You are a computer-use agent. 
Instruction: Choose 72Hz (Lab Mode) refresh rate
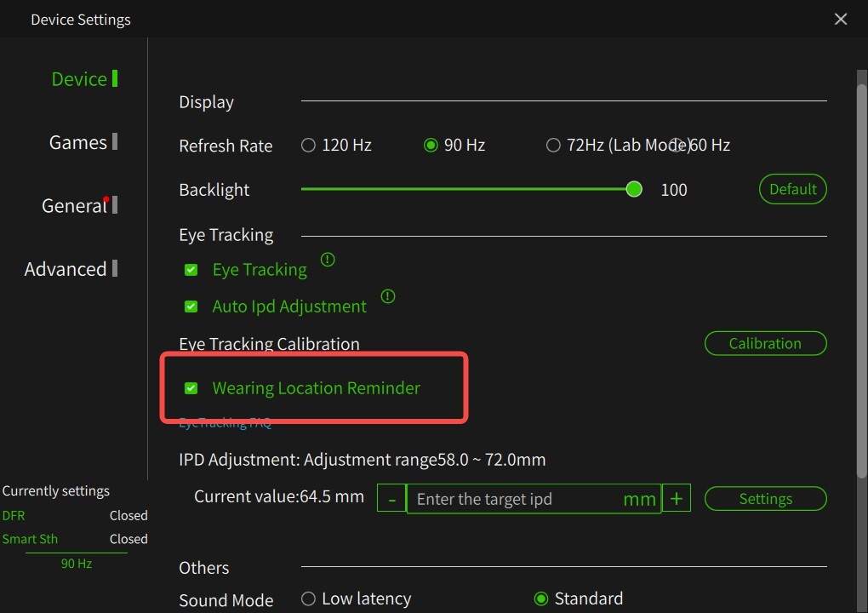[553, 146]
